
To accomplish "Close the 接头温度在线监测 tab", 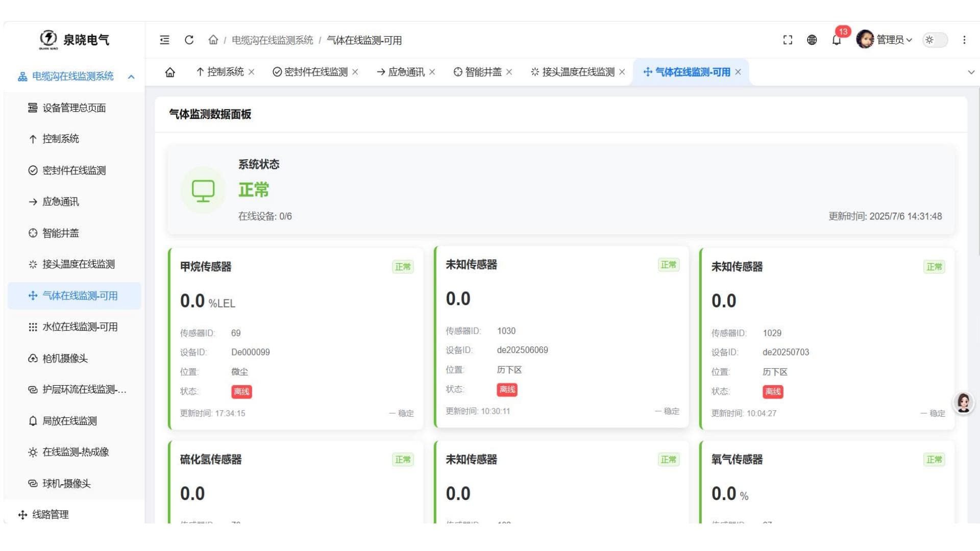I will (622, 72).
